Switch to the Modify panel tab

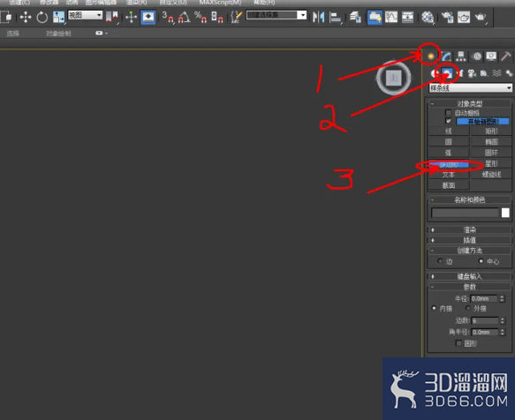pos(446,56)
